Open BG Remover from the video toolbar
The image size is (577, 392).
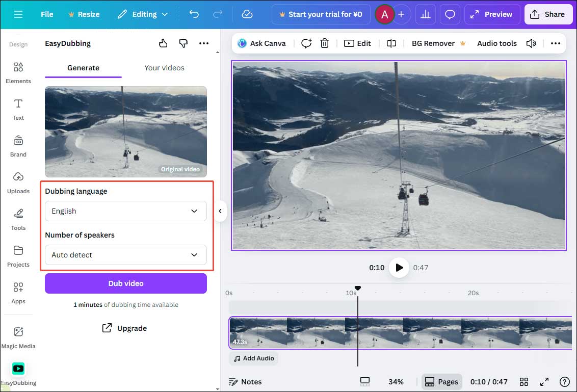433,43
